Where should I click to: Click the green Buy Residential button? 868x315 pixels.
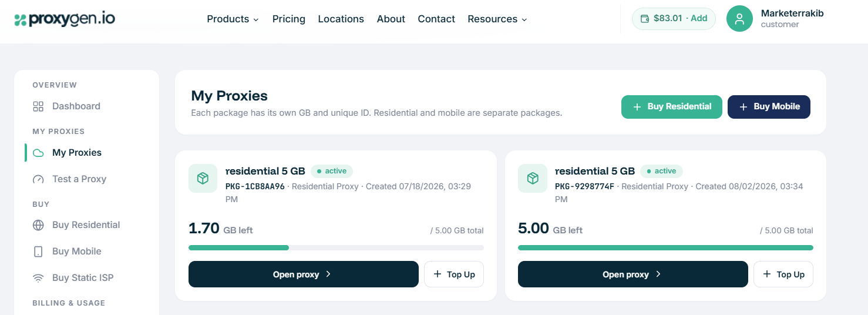(672, 107)
